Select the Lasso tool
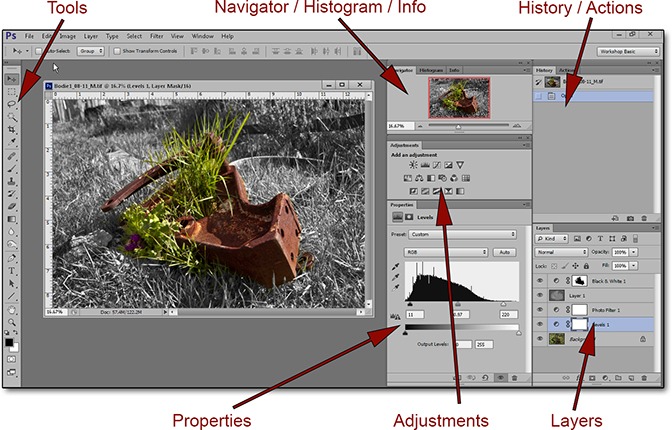Screen dimensions: 672x430 tap(12, 104)
